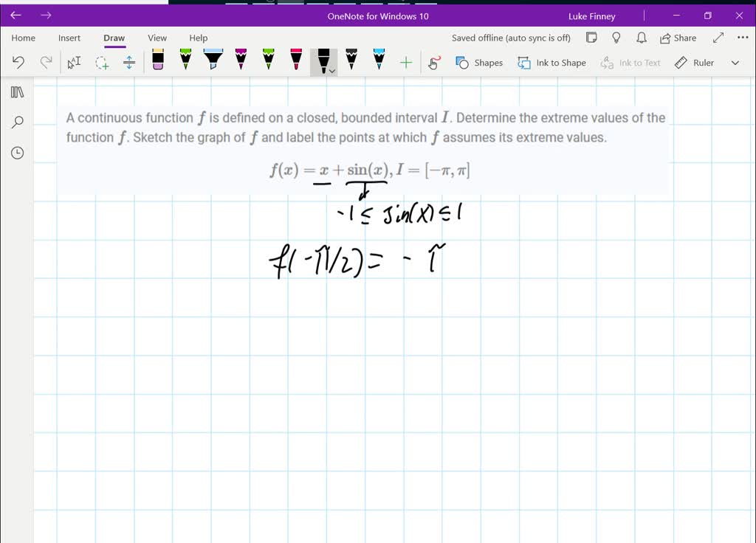Open the More options ellipsis menu
The width and height of the screenshot is (756, 543).
[x=742, y=38]
